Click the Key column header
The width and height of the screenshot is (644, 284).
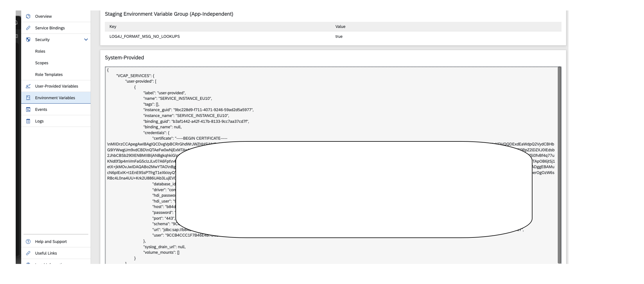click(x=113, y=26)
